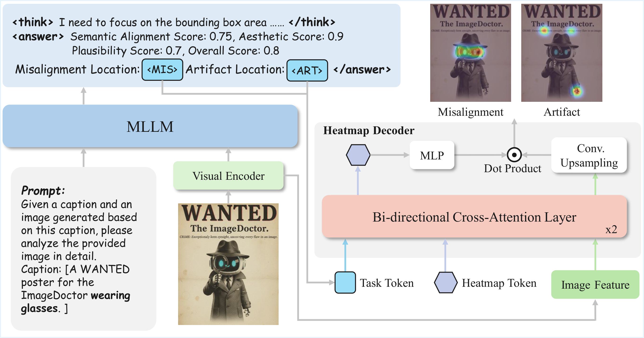Click the green Image Feature box
This screenshot has width=644, height=338.
point(595,285)
